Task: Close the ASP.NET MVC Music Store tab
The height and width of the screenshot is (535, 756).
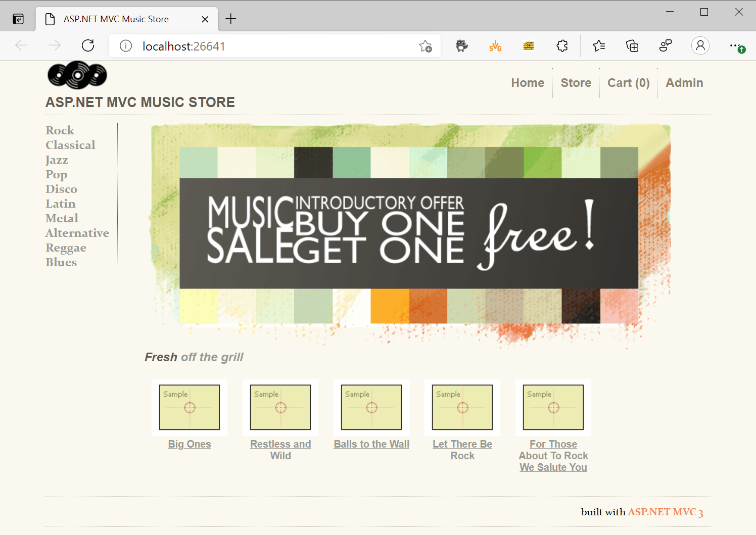Action: point(205,19)
